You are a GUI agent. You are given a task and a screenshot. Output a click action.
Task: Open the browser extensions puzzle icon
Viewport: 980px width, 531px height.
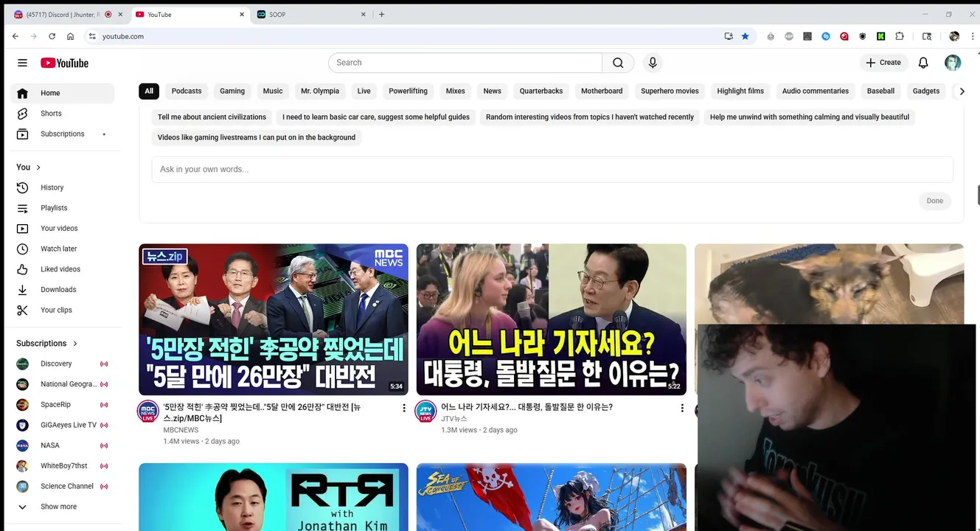[900, 36]
